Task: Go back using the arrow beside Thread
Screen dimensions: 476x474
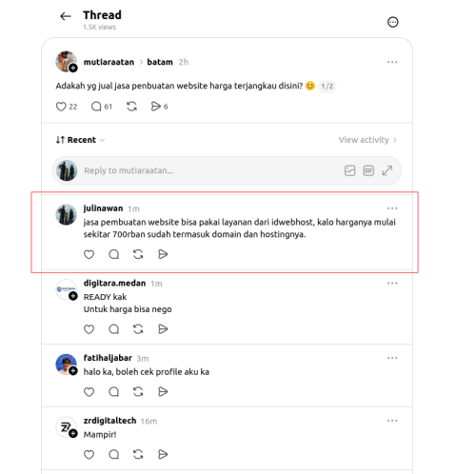Action: [x=66, y=16]
